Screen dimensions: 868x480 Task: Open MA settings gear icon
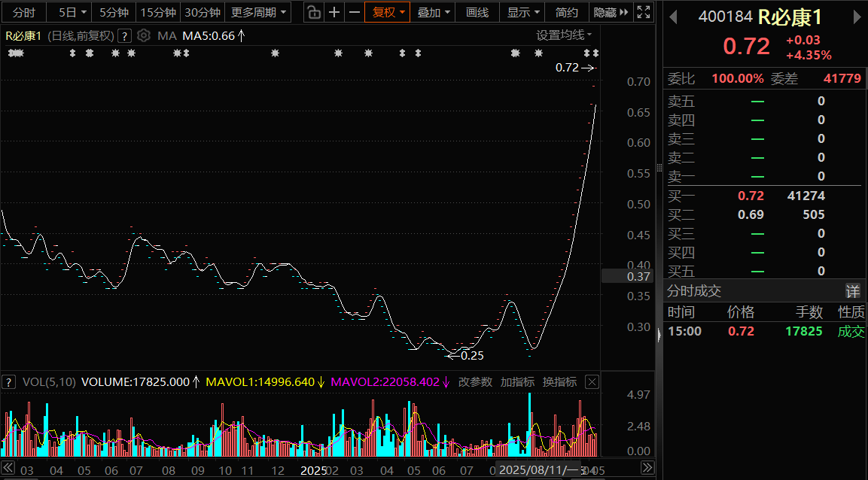[143, 36]
